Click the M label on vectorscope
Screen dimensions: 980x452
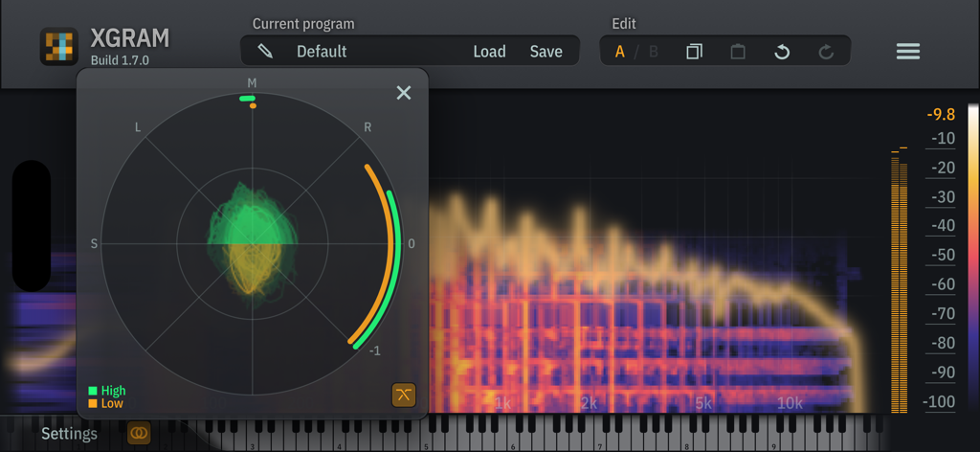(x=252, y=82)
